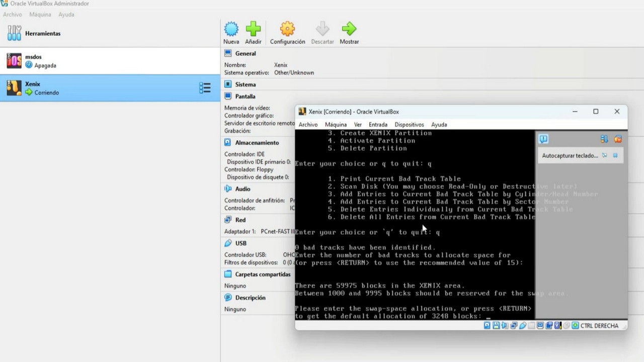644x362 pixels.
Task: Click the floppy disk status bar indicator
Action: tap(496, 326)
